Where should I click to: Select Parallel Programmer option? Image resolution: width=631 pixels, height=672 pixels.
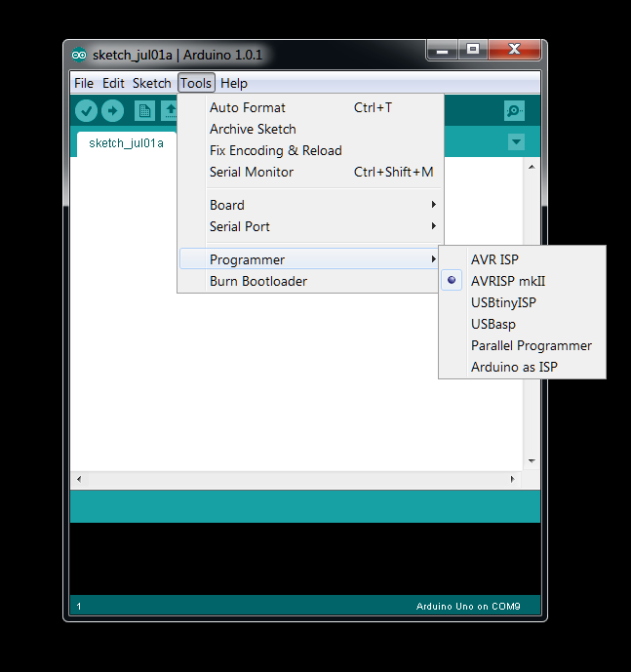[523, 345]
